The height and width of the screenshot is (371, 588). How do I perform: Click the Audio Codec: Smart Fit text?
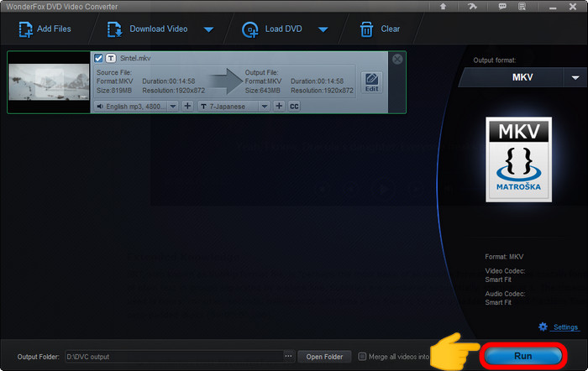pyautogui.click(x=505, y=298)
